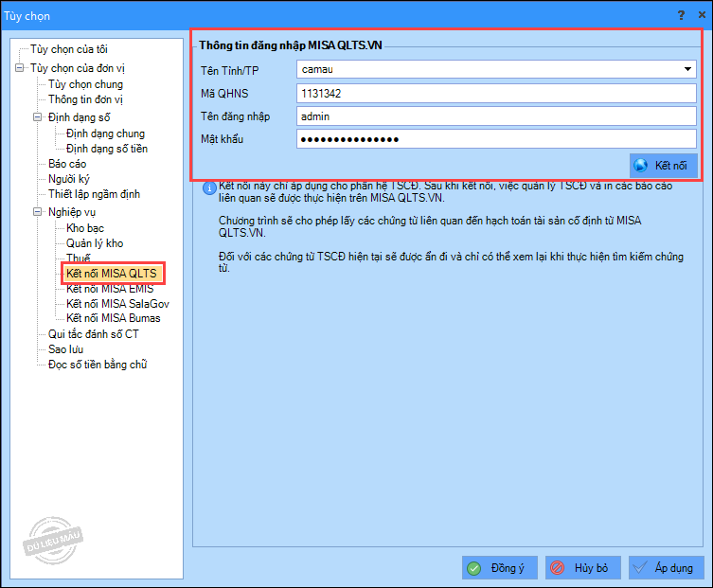Click the info icon beside the connection note
Screen dimensions: 713x588
(x=209, y=187)
